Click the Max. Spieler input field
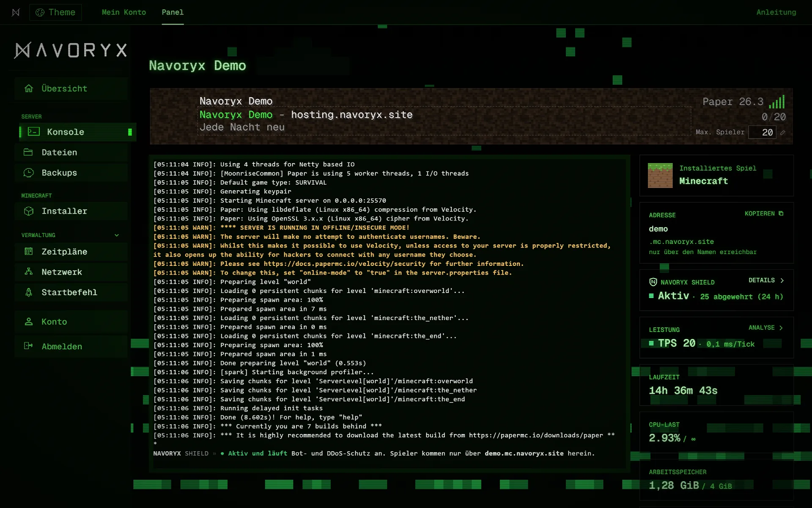Viewport: 812px width, 508px height. [x=762, y=132]
